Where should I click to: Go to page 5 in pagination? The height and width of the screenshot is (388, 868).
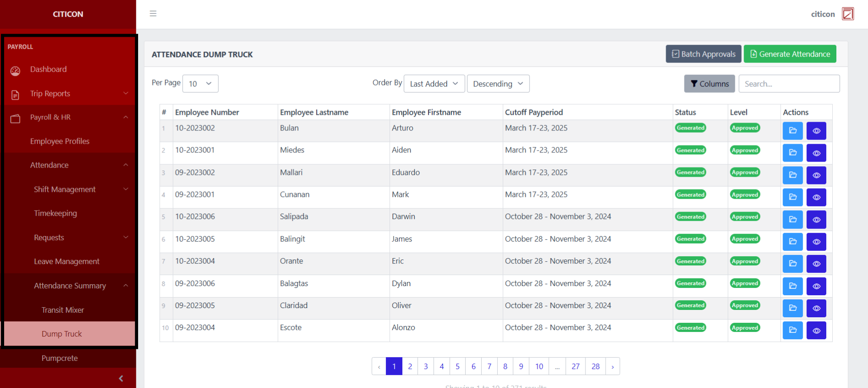point(457,366)
